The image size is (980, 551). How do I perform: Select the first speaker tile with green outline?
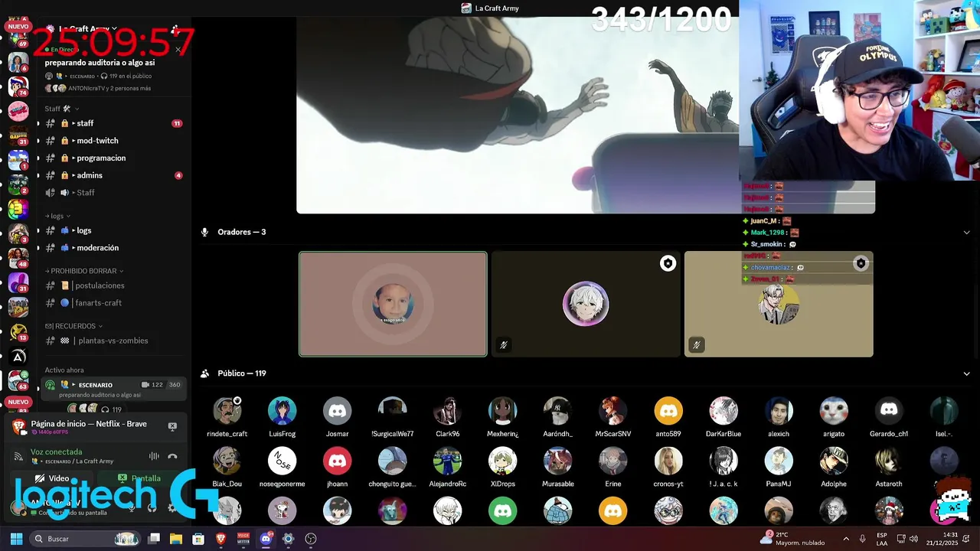click(x=393, y=304)
